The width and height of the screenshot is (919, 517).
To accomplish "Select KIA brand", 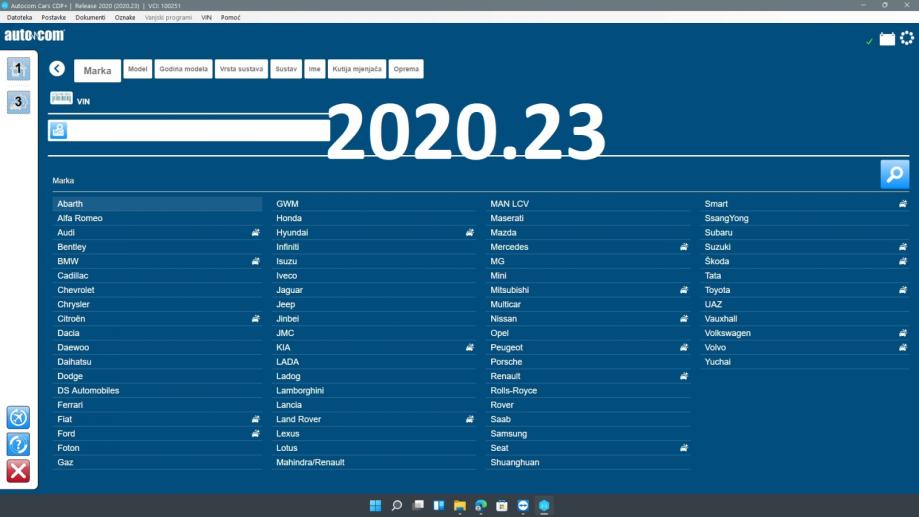I will pos(374,348).
